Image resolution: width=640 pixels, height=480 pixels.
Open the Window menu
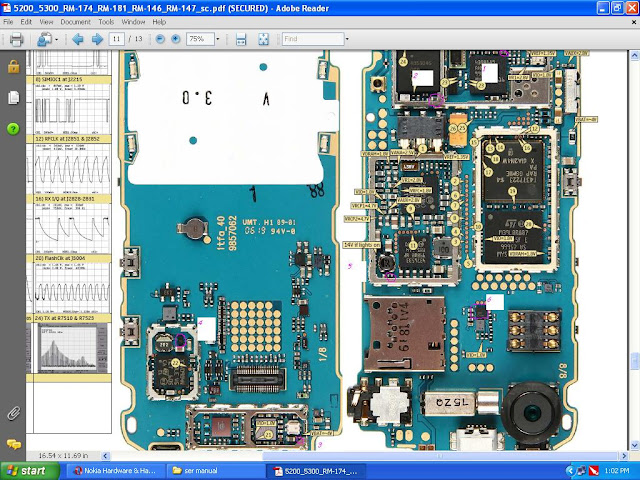click(x=133, y=22)
